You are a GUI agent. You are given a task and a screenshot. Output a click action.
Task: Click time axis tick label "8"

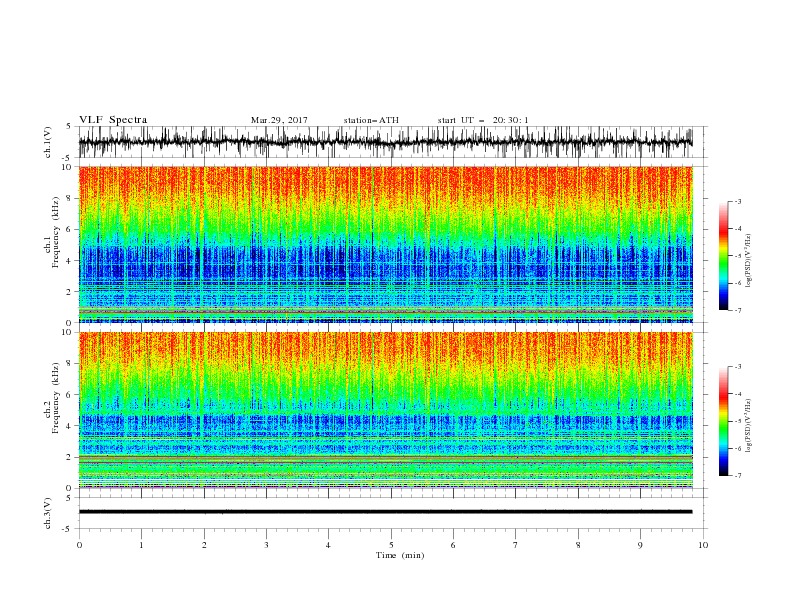point(578,545)
